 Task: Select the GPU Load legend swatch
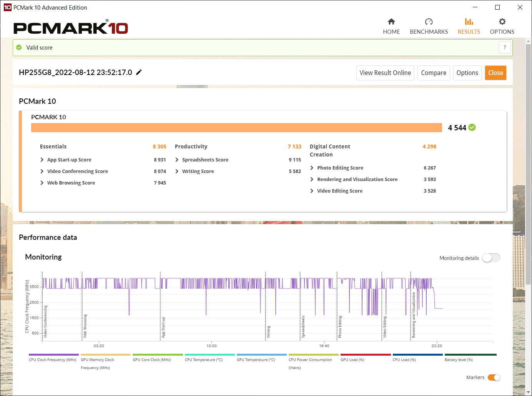coord(365,355)
